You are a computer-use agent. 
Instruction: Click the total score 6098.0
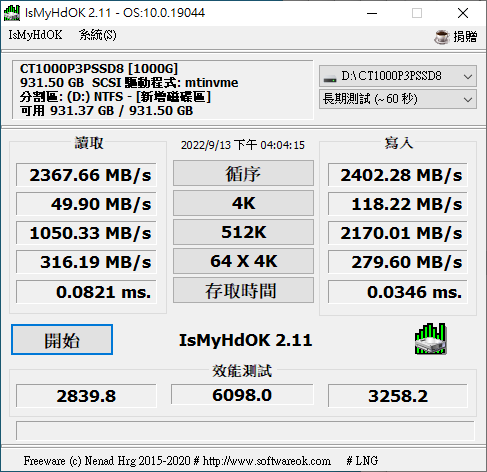(x=242, y=395)
